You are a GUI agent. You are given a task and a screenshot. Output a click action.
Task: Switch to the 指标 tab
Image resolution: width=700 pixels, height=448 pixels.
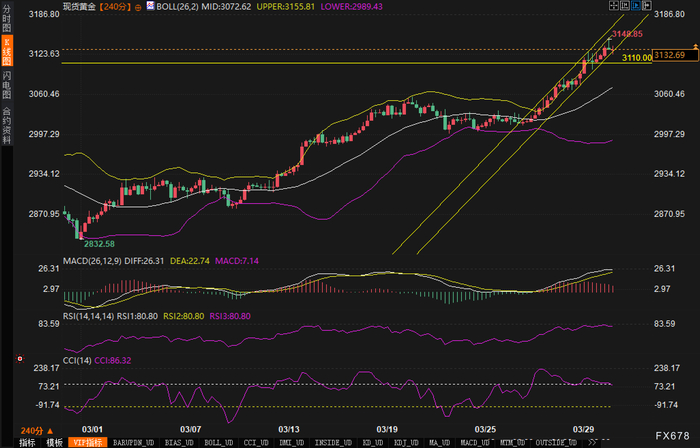27,443
